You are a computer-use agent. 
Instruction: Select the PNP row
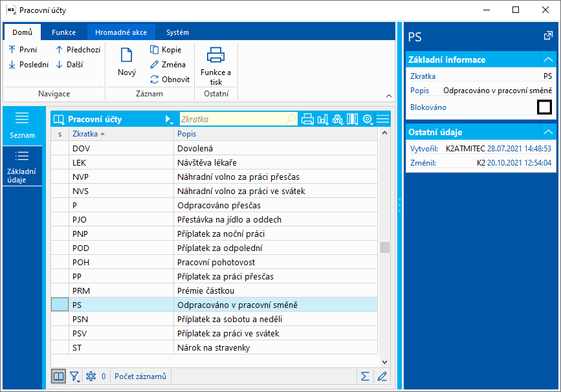[214, 234]
